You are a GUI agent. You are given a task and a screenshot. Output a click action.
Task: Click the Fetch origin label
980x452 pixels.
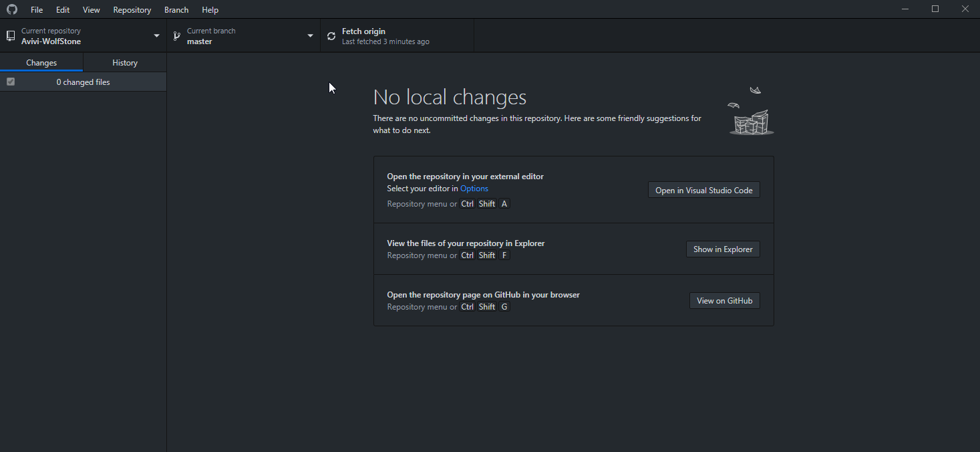click(x=363, y=31)
